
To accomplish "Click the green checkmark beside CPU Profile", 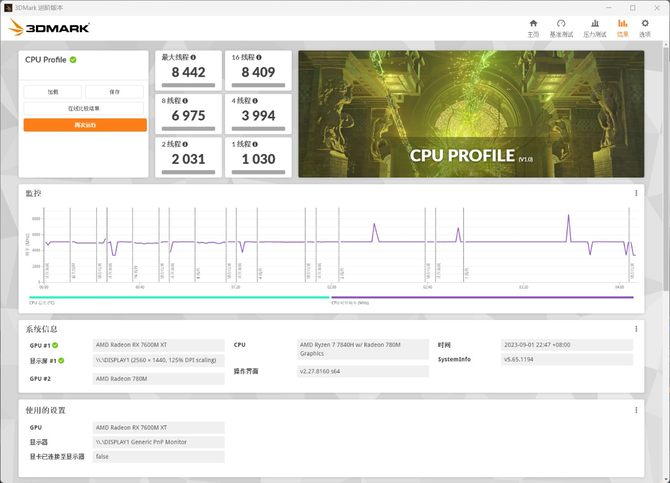I will coord(73,60).
